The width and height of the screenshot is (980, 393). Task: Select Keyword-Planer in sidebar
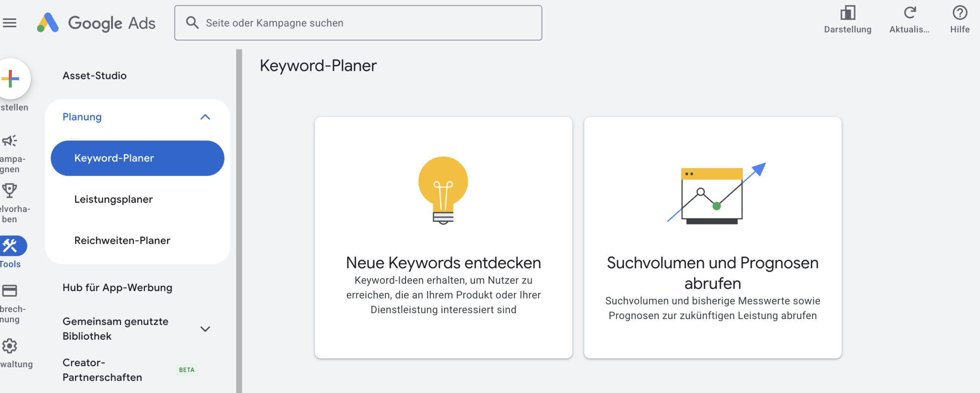(137, 158)
